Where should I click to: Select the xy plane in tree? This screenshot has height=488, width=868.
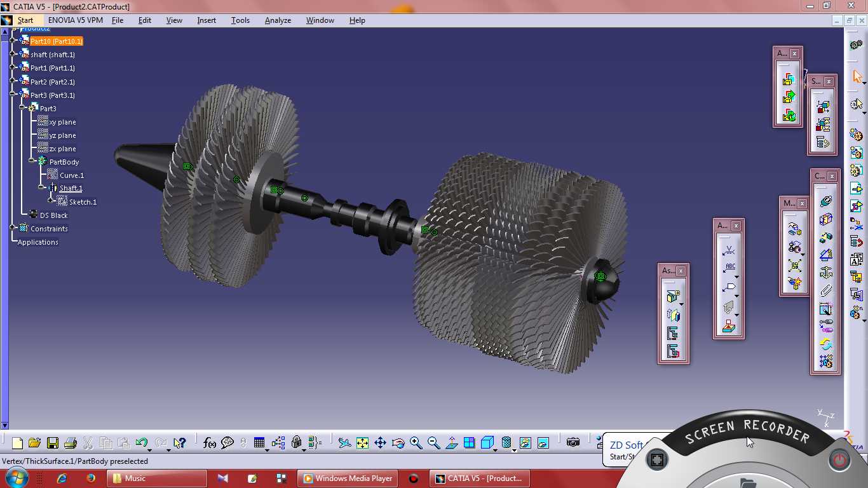coord(62,122)
